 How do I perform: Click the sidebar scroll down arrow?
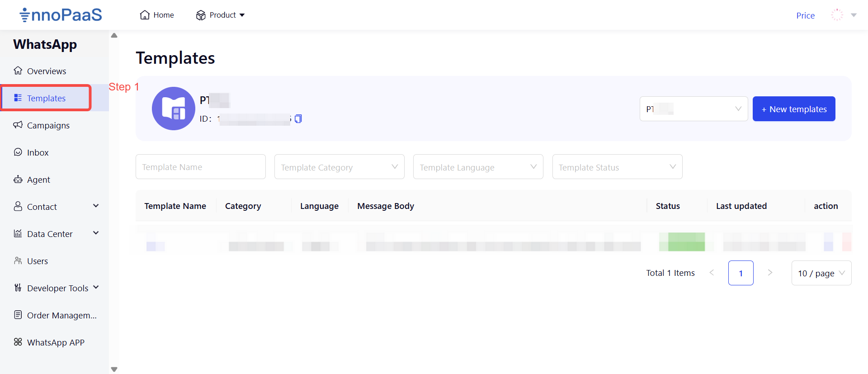click(114, 369)
